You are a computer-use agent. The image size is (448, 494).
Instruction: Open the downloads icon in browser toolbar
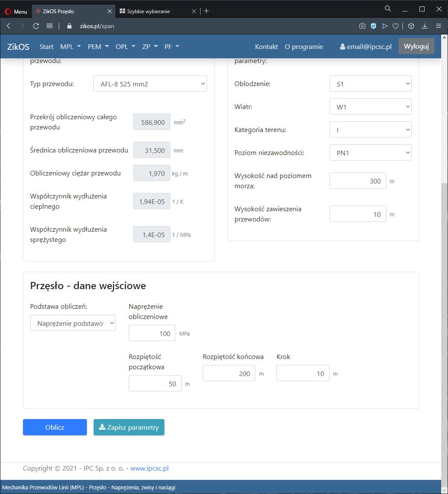tap(425, 26)
